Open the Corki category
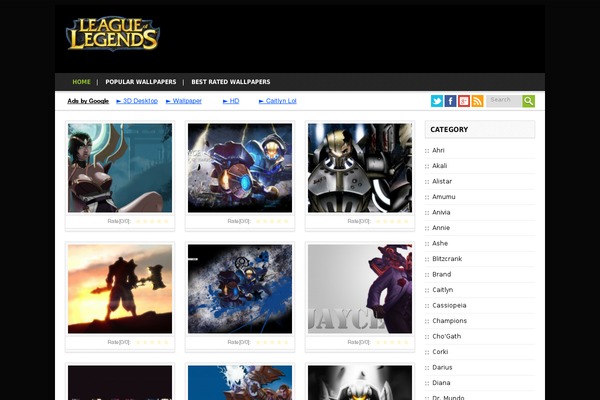Image resolution: width=600 pixels, height=400 pixels. click(440, 352)
